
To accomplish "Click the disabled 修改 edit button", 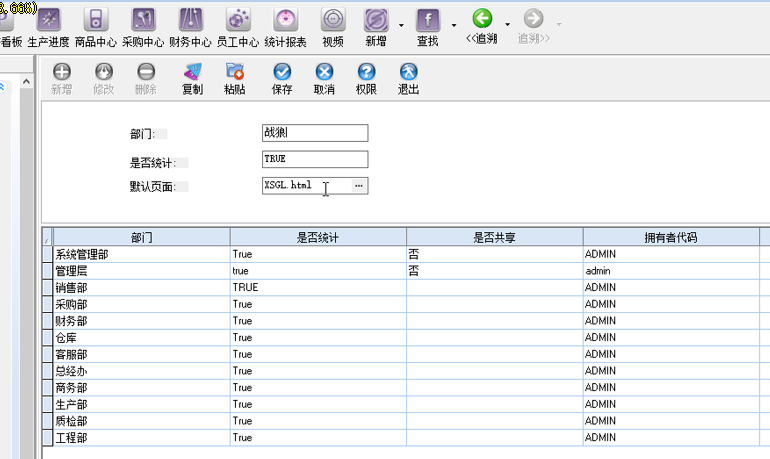I will 104,79.
